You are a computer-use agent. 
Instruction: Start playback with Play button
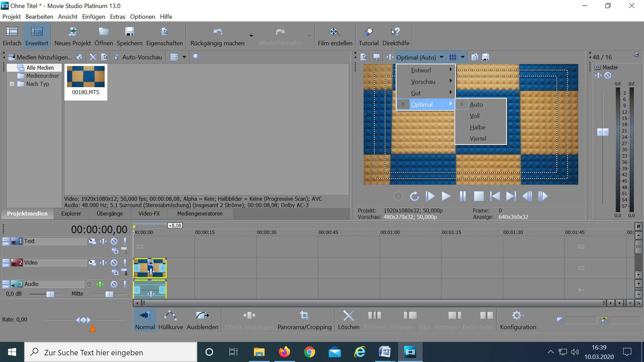pos(446,196)
